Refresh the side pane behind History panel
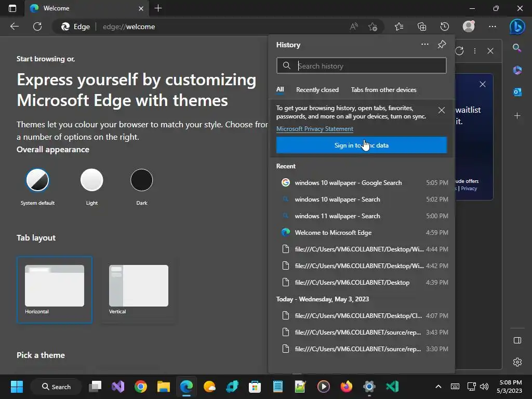This screenshot has height=399, width=532. point(460,51)
